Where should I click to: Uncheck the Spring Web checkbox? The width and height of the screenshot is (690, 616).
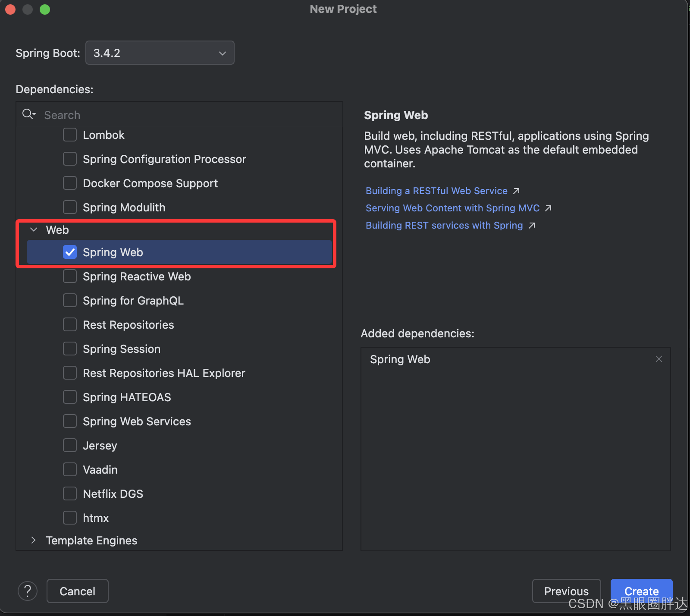pyautogui.click(x=70, y=252)
